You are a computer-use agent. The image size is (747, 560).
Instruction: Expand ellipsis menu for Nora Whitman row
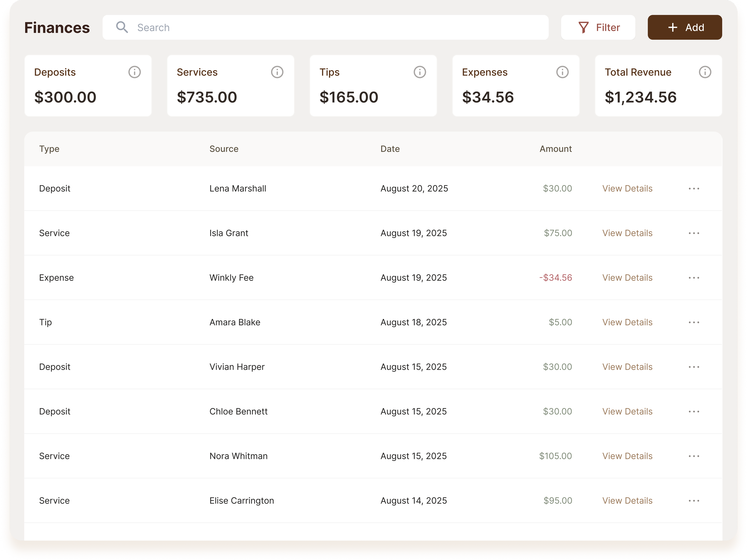point(694,456)
